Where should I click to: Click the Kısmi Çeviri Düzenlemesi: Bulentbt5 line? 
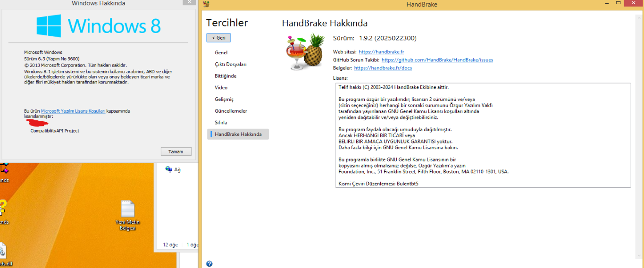pyautogui.click(x=378, y=184)
